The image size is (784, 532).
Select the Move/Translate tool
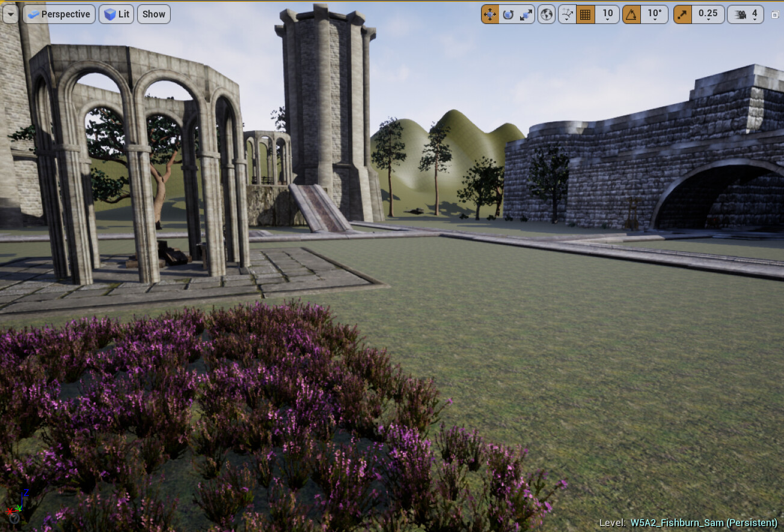(489, 14)
